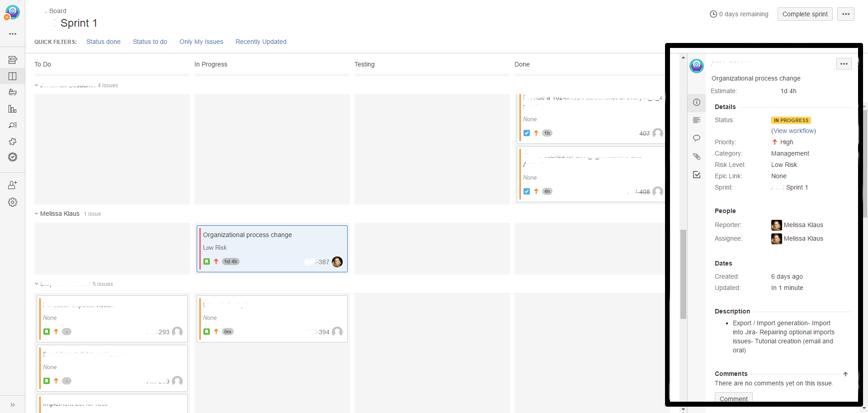Select the Active sprints board icon
This screenshot has width=868, height=413.
coord(13,76)
